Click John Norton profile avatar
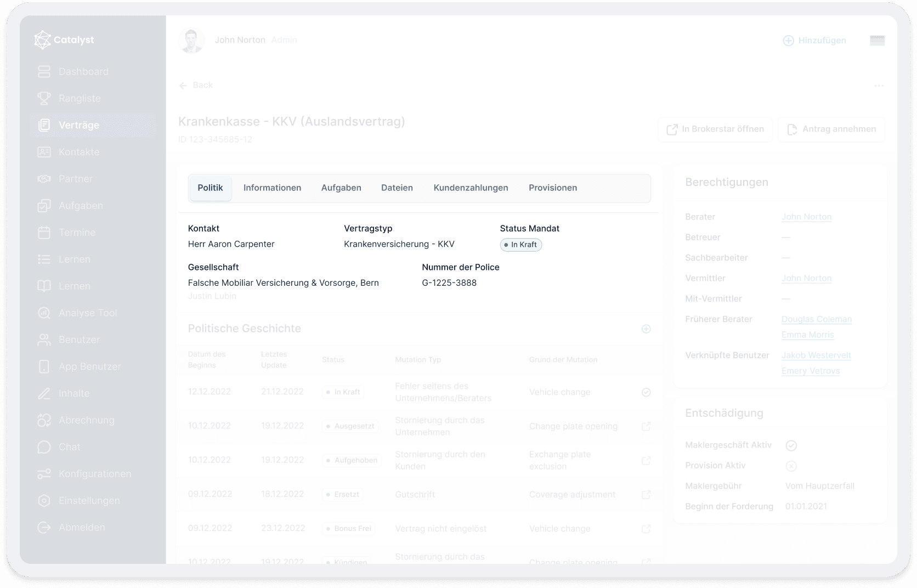The image size is (917, 588). click(191, 41)
